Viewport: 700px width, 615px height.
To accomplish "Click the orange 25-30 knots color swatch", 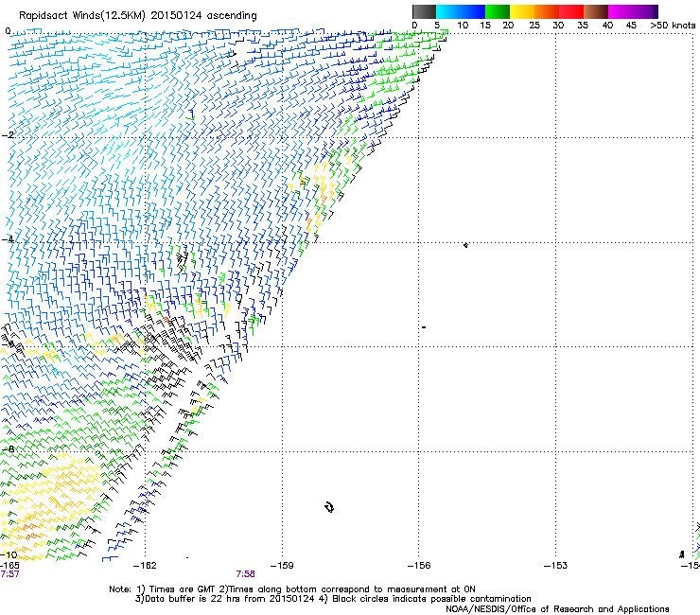I will tap(547, 11).
